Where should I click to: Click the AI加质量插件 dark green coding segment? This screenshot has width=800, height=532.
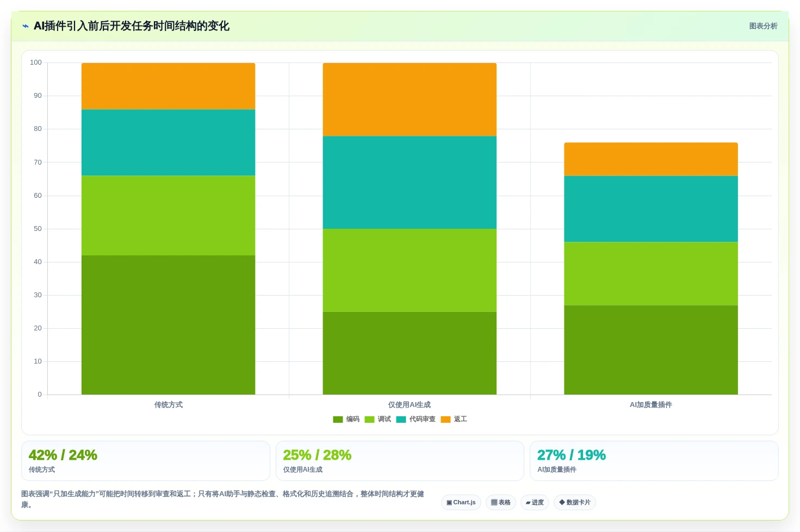[x=651, y=350]
